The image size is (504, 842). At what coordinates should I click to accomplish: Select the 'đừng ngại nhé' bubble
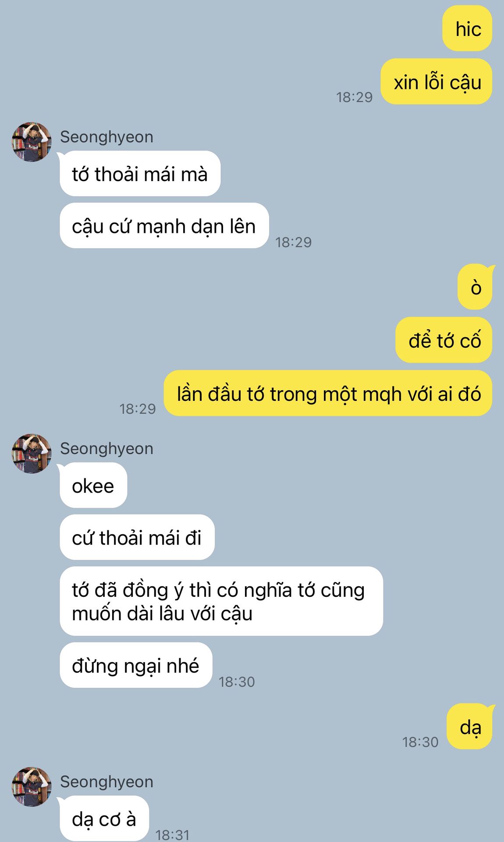click(x=136, y=665)
